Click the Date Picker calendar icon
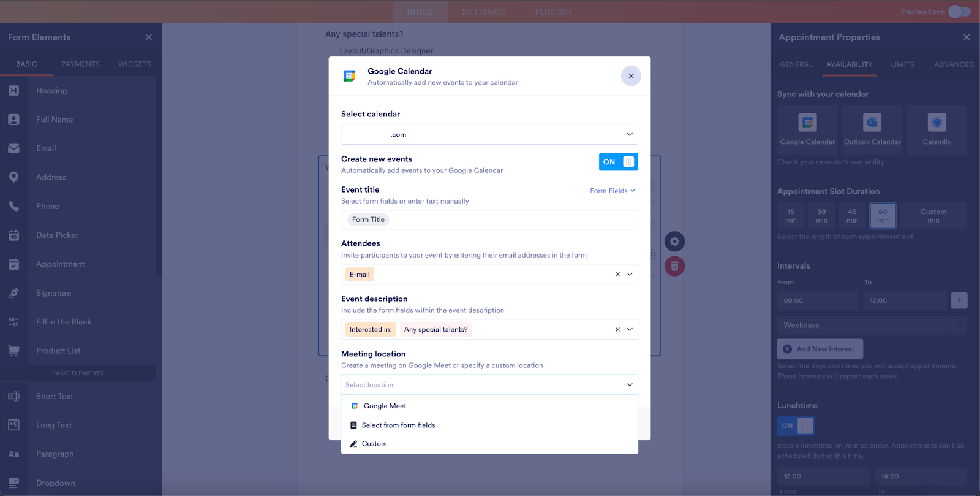Screen dimensions: 980x496 click(x=14, y=235)
